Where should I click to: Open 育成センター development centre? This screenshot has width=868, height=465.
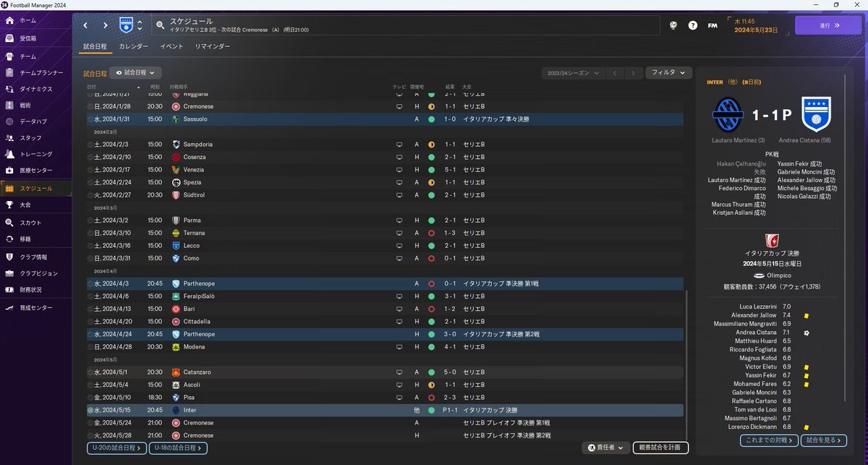[36, 308]
